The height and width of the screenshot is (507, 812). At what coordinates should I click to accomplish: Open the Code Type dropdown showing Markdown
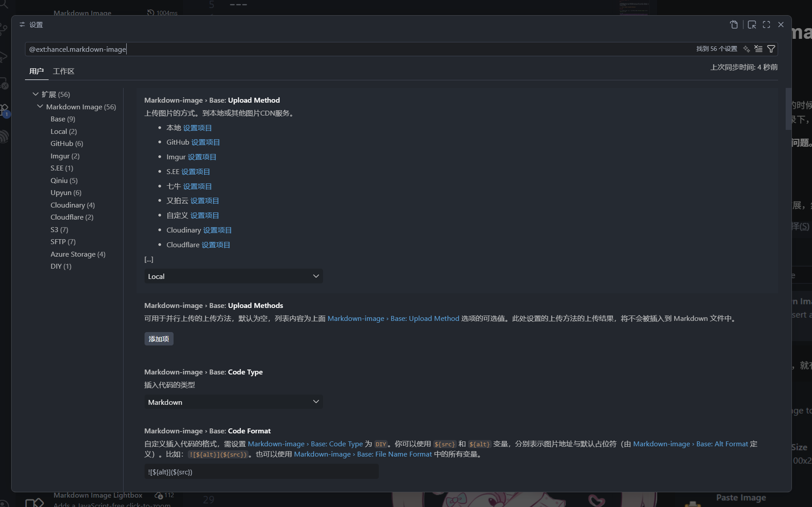click(x=233, y=402)
